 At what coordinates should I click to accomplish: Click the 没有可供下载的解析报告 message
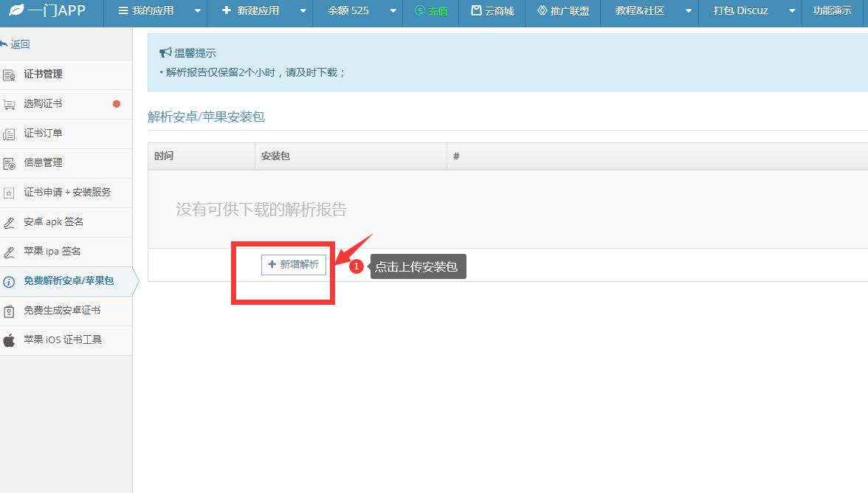coord(261,209)
